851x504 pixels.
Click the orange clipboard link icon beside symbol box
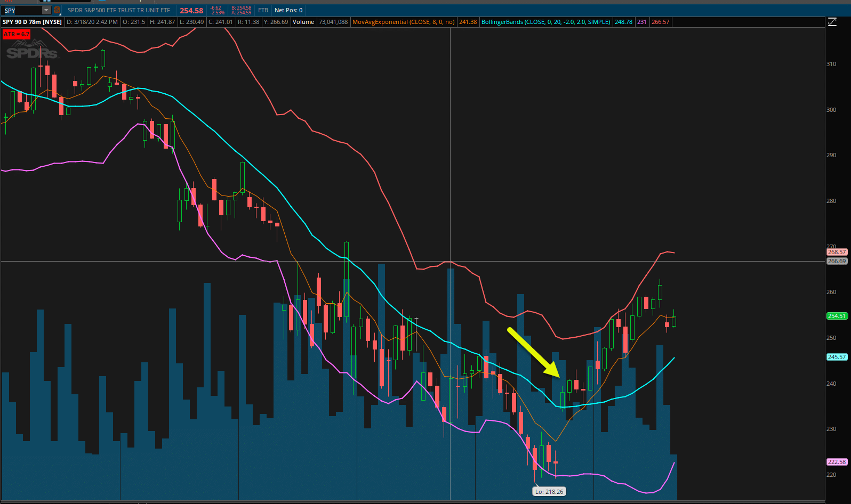tap(57, 10)
